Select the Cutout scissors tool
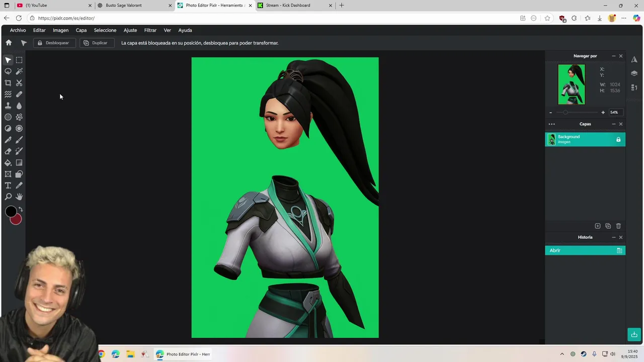 click(19, 83)
